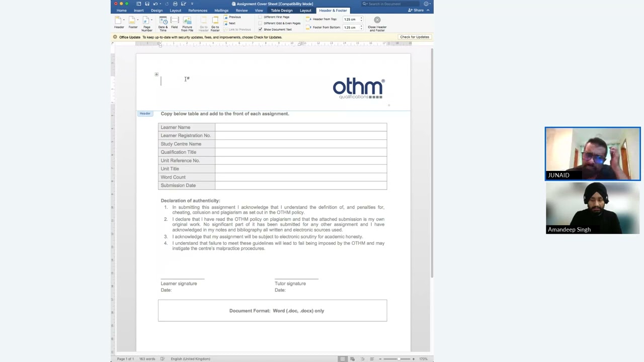Switch to Print Layout view

coord(343,358)
